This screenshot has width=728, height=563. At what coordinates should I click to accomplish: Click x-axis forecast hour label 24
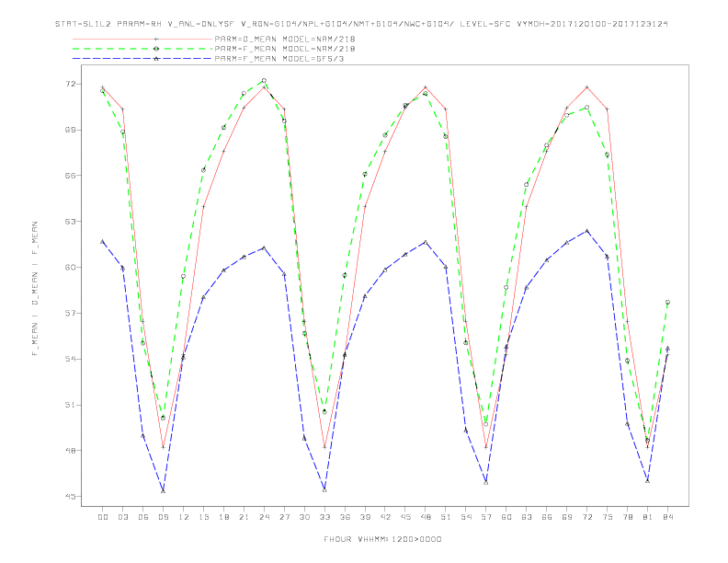pos(264,517)
